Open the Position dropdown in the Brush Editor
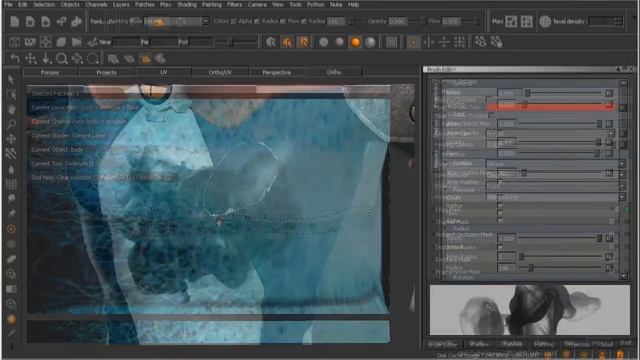This screenshot has height=360, width=640. [x=556, y=164]
